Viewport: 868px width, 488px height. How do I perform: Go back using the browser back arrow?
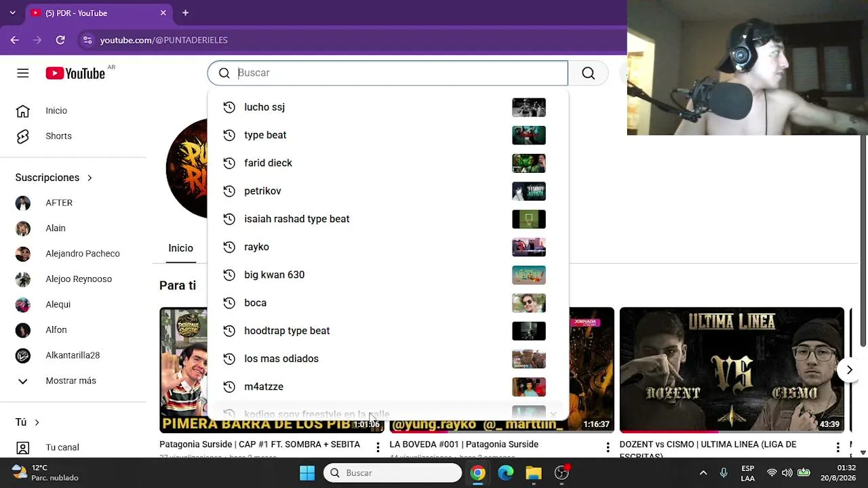(15, 40)
